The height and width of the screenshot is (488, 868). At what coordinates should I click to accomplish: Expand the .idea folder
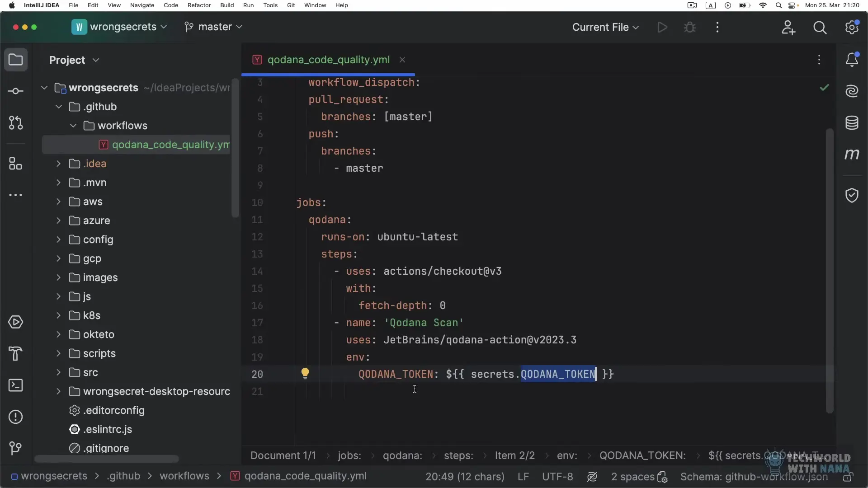pyautogui.click(x=59, y=164)
